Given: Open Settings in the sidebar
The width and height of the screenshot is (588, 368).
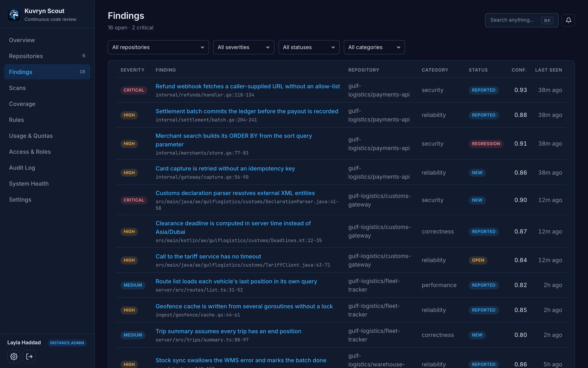Looking at the screenshot, I should 47,199.
